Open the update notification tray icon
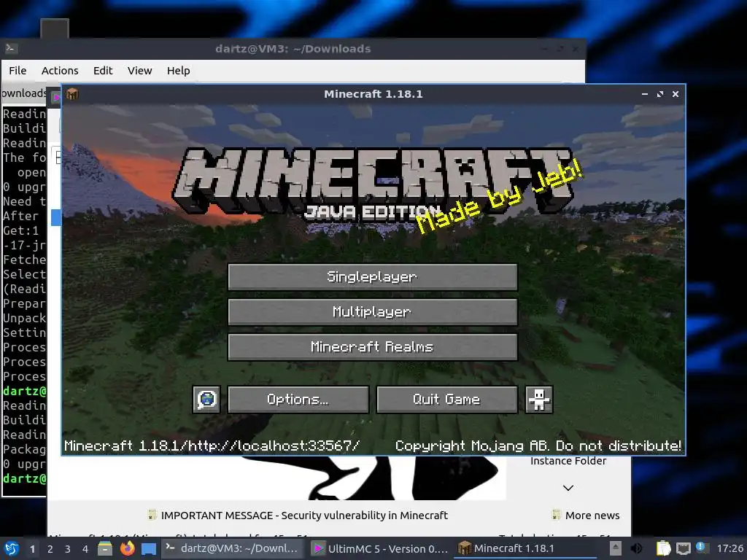Image resolution: width=747 pixels, height=560 pixels. (x=700, y=547)
